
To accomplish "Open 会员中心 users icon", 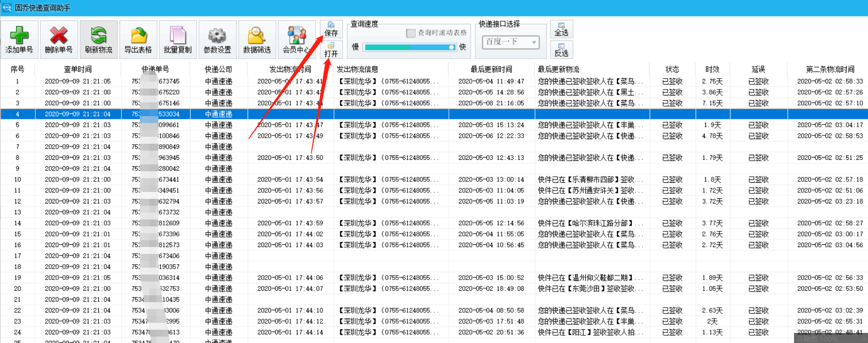I will [x=296, y=35].
